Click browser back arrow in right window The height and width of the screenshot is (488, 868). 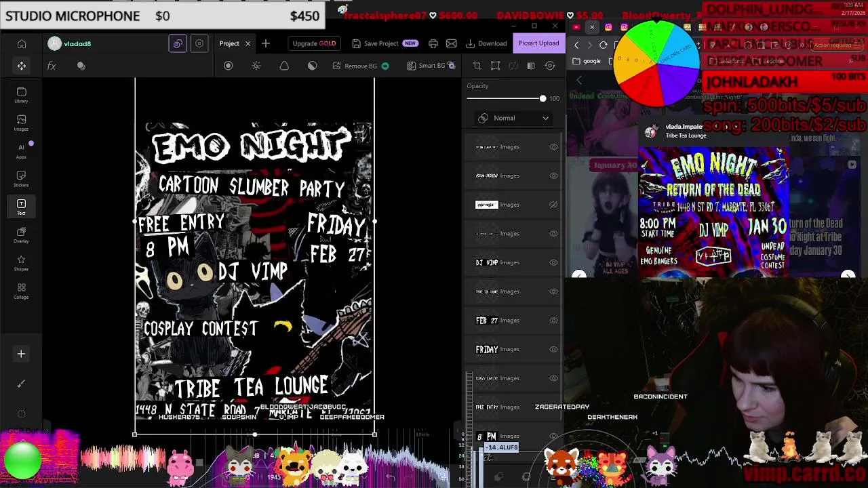576,45
